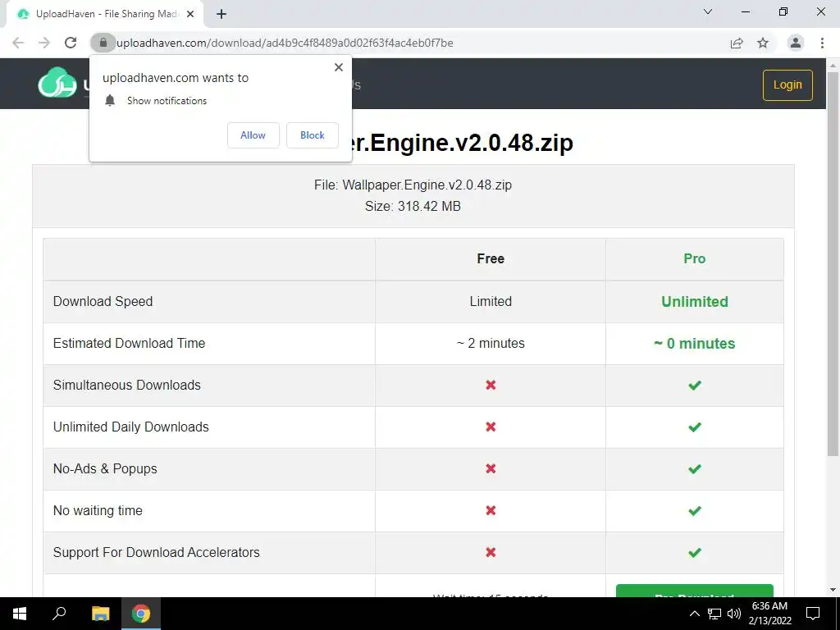Bookmark this page with star icon

point(763,43)
